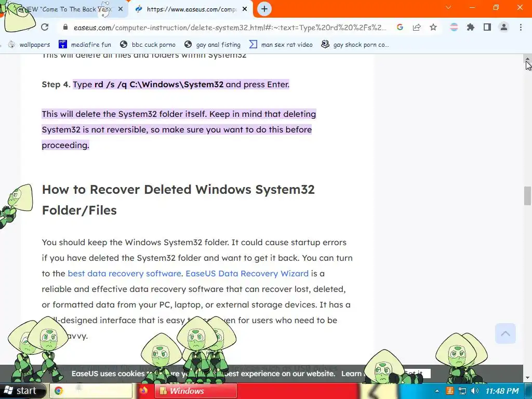Close the easeus.com tab
This screenshot has height=399, width=532.
pyautogui.click(x=245, y=9)
